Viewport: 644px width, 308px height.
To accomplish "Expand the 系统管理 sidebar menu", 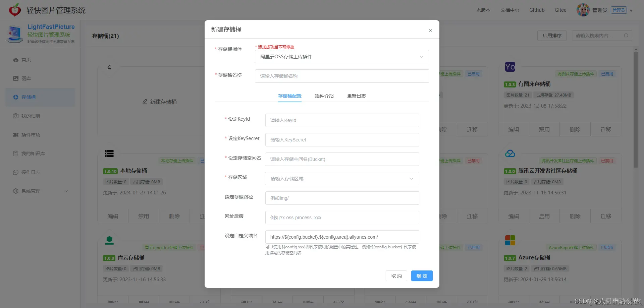I will pos(40,191).
